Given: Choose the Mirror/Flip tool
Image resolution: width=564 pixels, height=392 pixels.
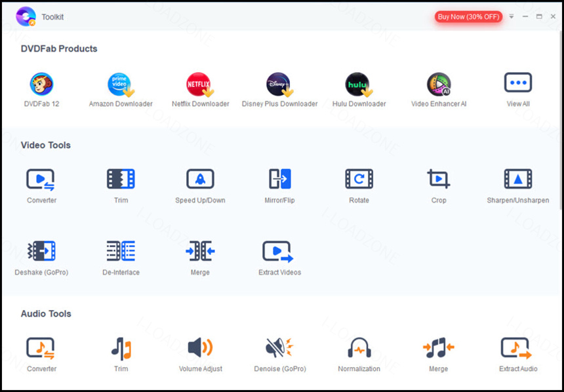Looking at the screenshot, I should [280, 179].
